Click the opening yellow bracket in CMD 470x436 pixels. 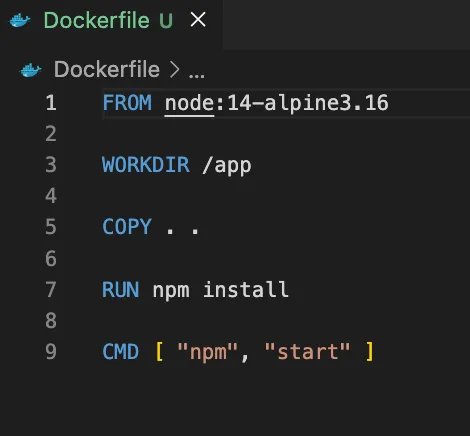tap(159, 352)
